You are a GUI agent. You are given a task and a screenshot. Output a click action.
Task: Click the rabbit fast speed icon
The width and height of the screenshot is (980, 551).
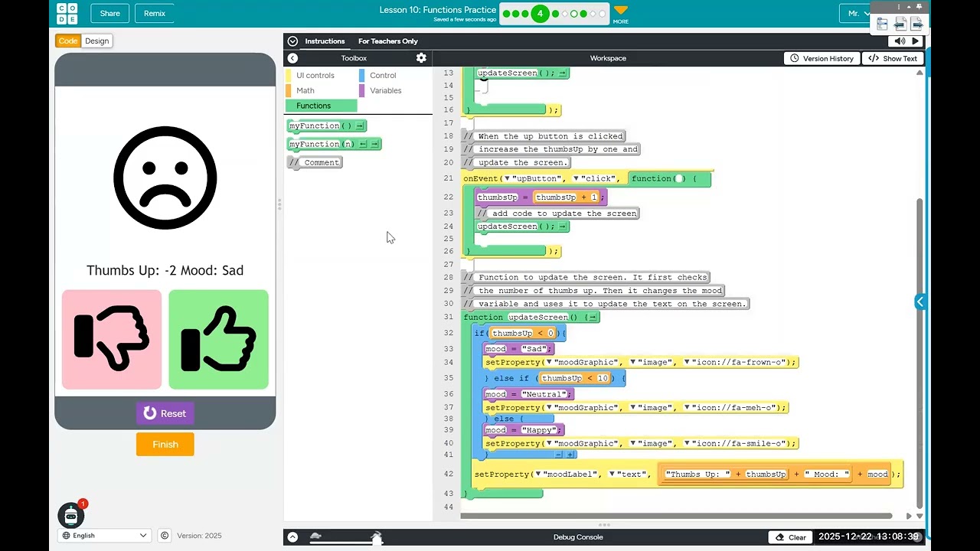pos(377,536)
